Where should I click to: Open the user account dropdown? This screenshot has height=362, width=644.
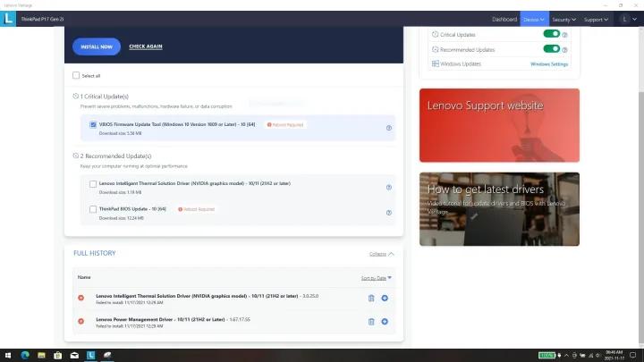pos(629,19)
